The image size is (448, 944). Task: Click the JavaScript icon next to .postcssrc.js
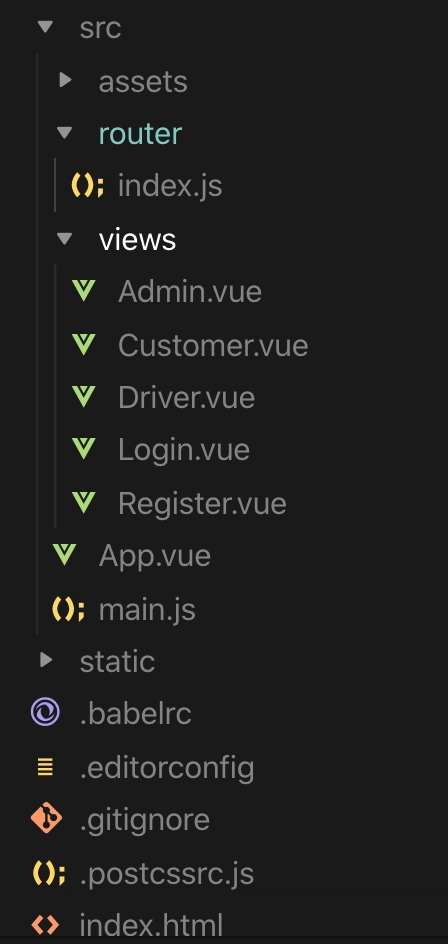(49, 873)
